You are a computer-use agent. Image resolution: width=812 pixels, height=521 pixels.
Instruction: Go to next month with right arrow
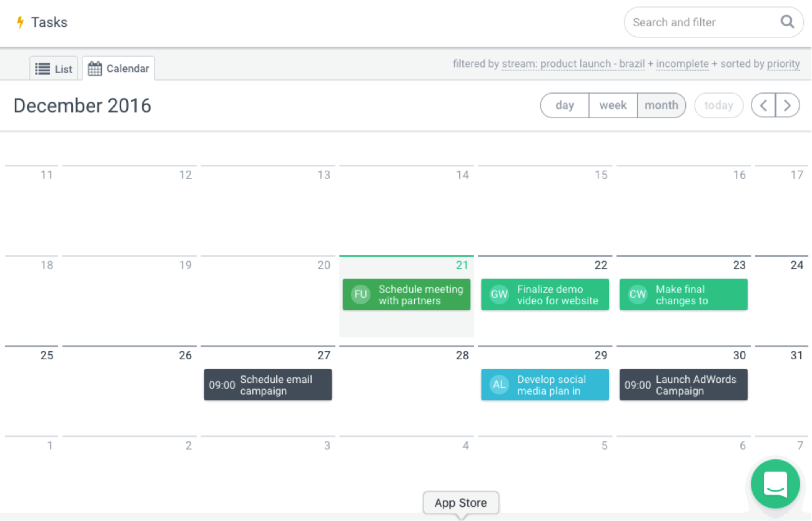point(788,106)
